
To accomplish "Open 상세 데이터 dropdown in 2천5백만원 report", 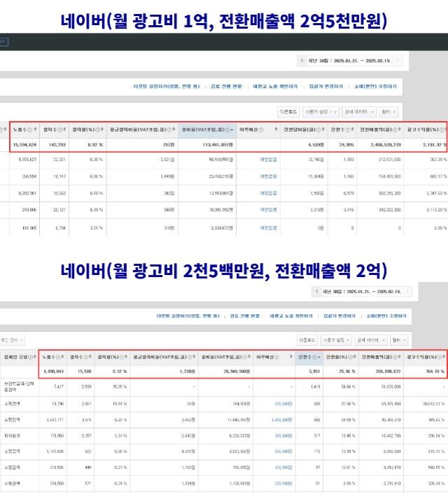I will (x=371, y=340).
